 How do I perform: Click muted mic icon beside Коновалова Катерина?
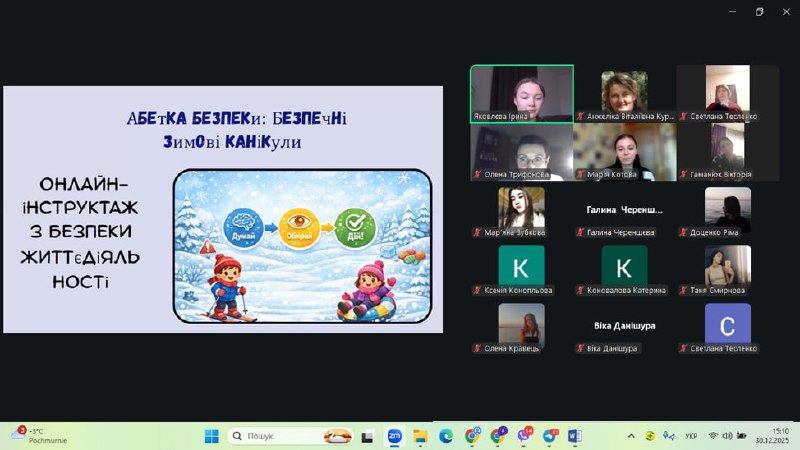[x=580, y=290]
